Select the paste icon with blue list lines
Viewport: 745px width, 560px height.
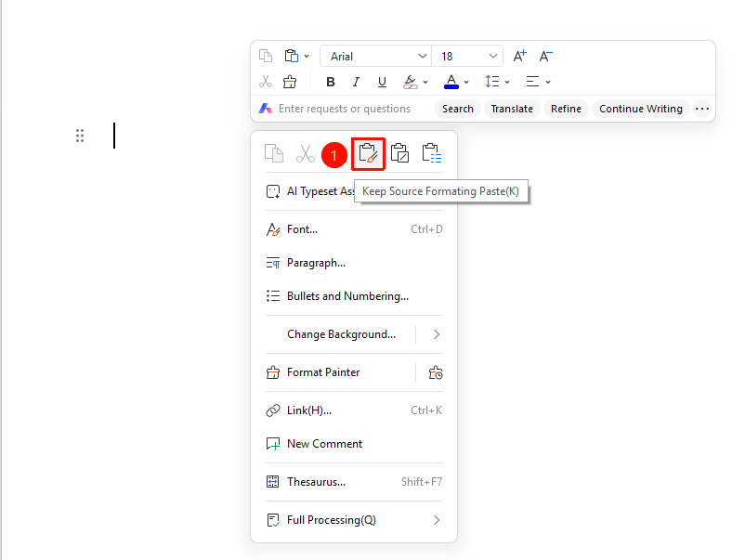pyautogui.click(x=431, y=153)
